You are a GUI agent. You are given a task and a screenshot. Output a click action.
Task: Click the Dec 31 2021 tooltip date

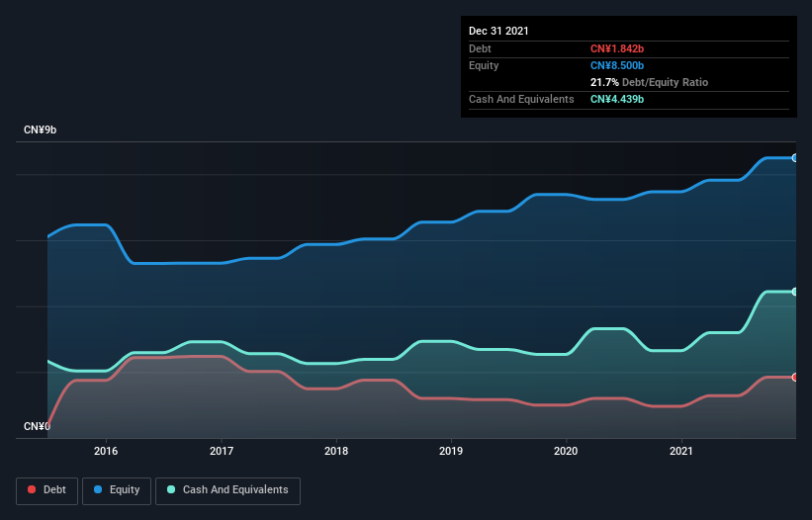coord(498,31)
